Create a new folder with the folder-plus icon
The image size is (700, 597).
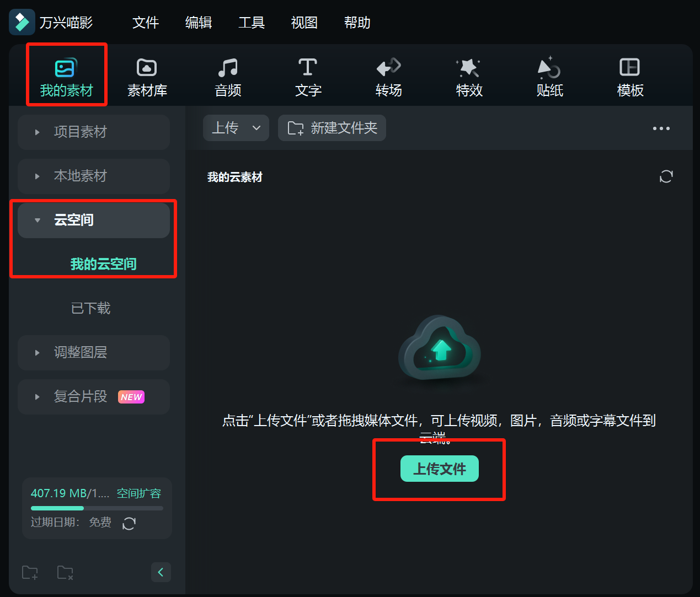30,573
